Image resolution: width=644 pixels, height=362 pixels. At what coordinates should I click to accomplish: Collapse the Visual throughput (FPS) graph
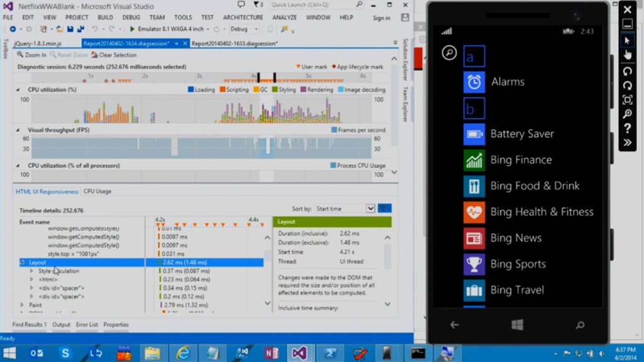pyautogui.click(x=18, y=129)
